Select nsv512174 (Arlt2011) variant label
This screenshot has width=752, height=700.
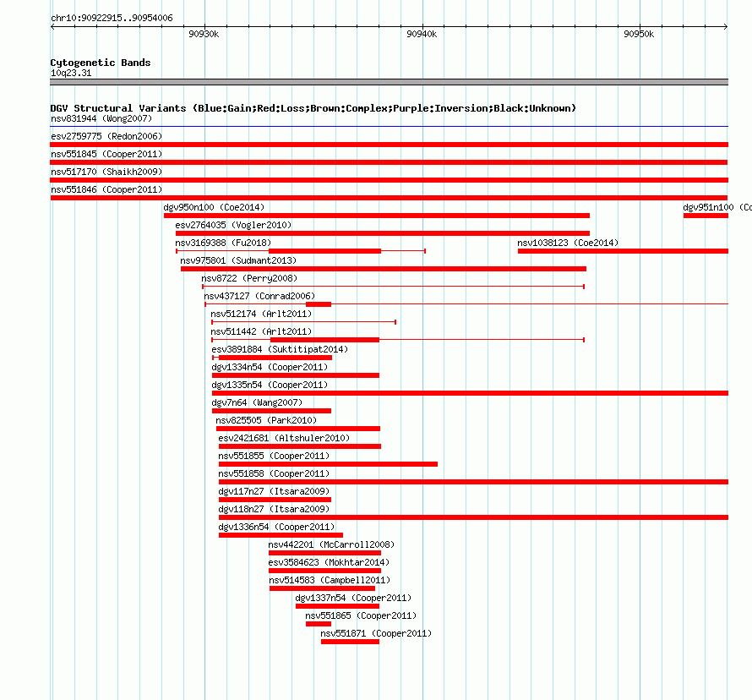[261, 314]
